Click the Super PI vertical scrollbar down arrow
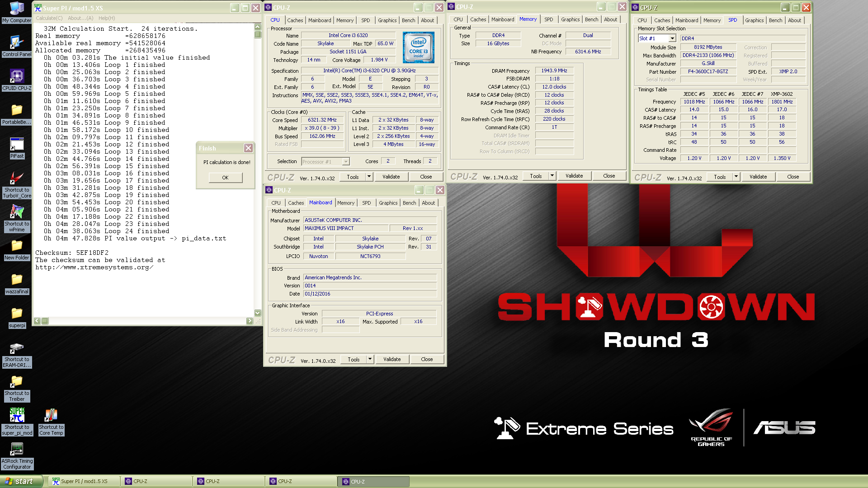The width and height of the screenshot is (868, 488). pyautogui.click(x=258, y=313)
